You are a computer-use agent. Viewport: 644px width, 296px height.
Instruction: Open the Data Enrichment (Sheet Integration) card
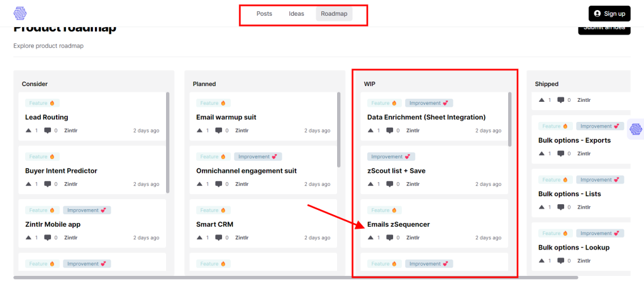point(426,118)
